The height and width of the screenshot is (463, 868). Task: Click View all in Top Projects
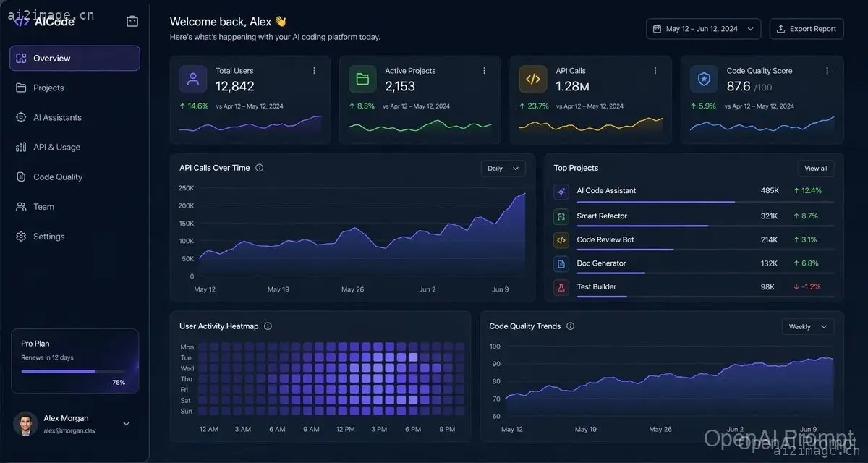pos(816,169)
